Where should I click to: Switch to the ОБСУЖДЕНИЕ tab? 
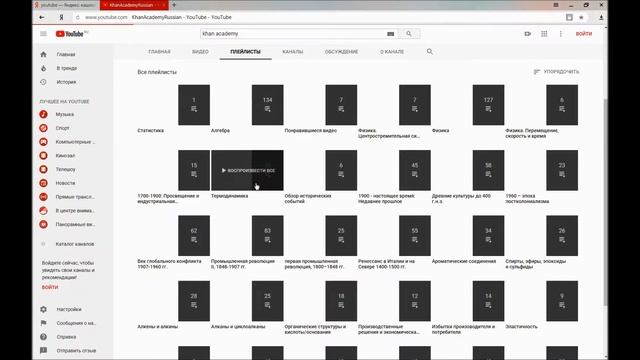tap(341, 52)
